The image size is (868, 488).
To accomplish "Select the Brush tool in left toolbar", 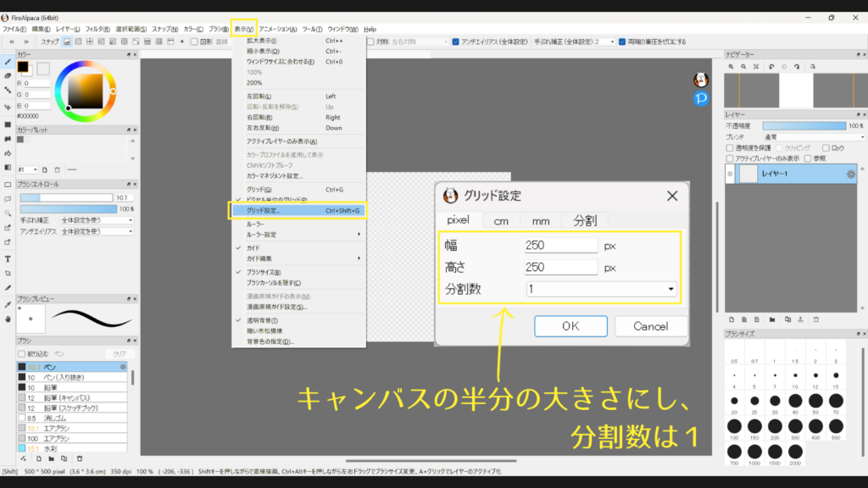I will pos(8,62).
